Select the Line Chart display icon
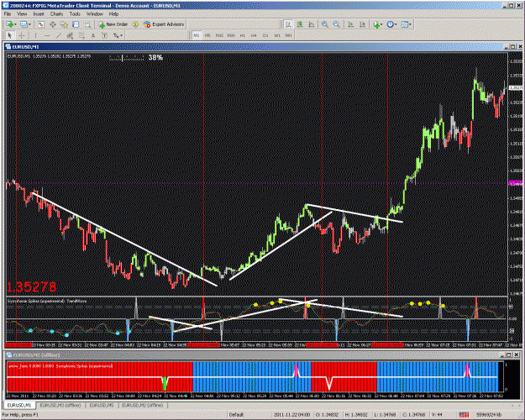This screenshot has height=420, width=525. pyautogui.click(x=312, y=24)
